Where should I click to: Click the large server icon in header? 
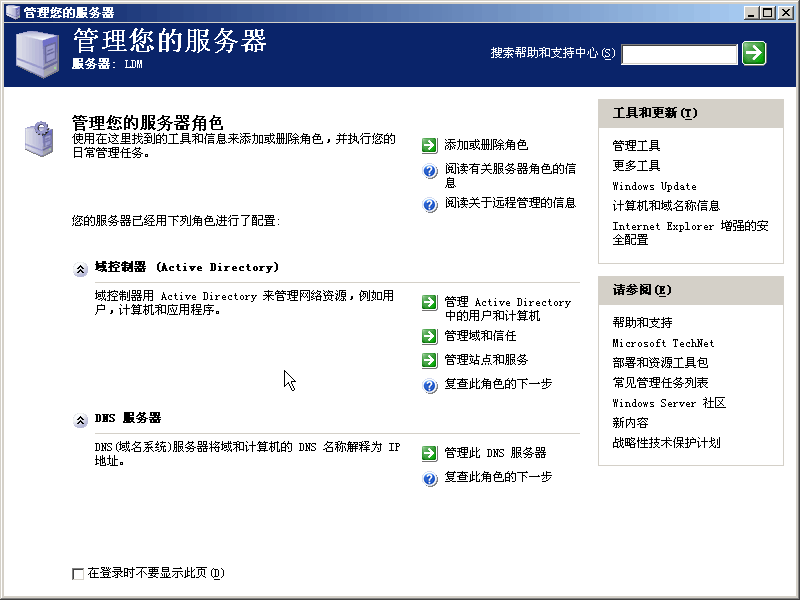click(x=37, y=54)
